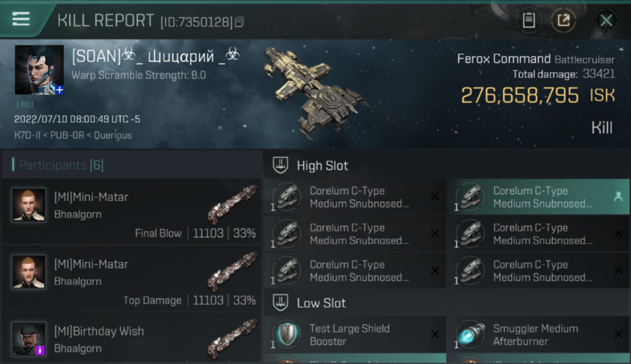
Task: Select the Birthday Wish participant portrait
Action: pyautogui.click(x=29, y=339)
